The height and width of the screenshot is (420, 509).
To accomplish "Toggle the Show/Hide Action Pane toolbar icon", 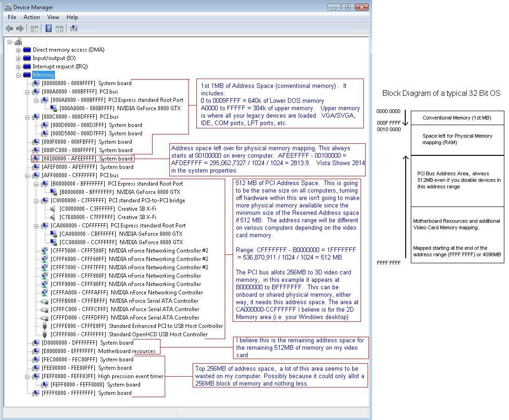I will pos(60,29).
